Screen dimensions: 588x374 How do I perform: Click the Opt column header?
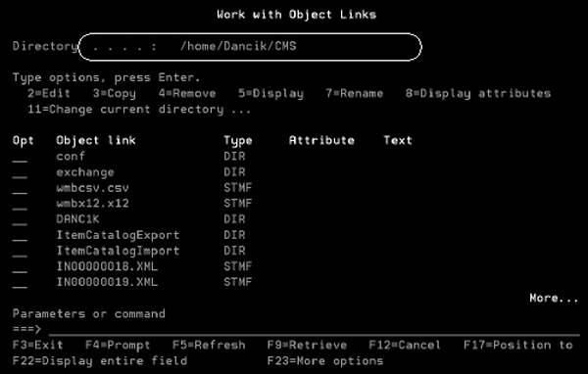pos(24,141)
